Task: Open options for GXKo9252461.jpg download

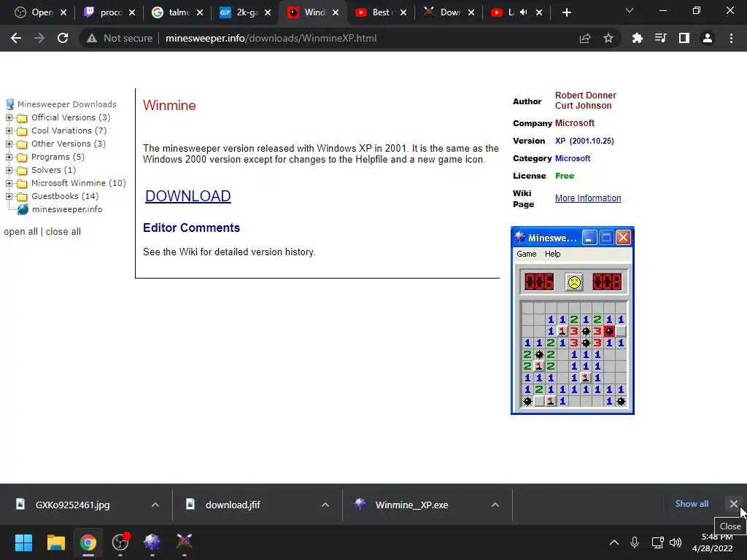Action: coord(155,505)
